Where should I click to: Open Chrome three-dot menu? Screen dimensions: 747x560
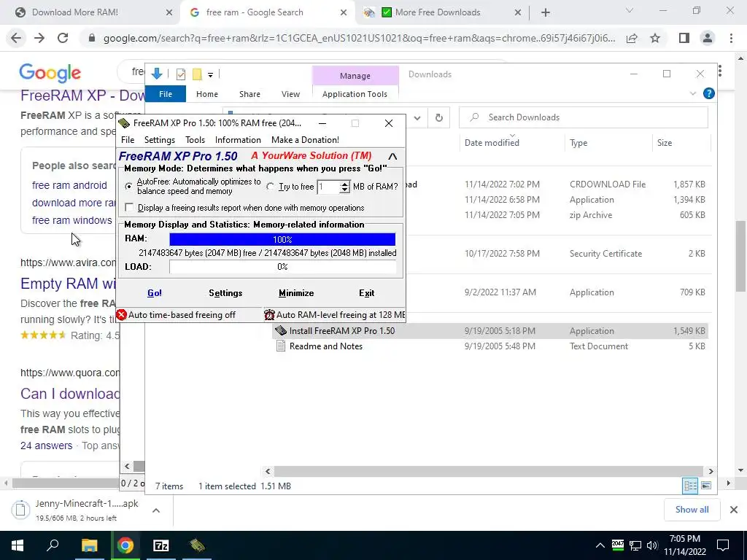(731, 38)
